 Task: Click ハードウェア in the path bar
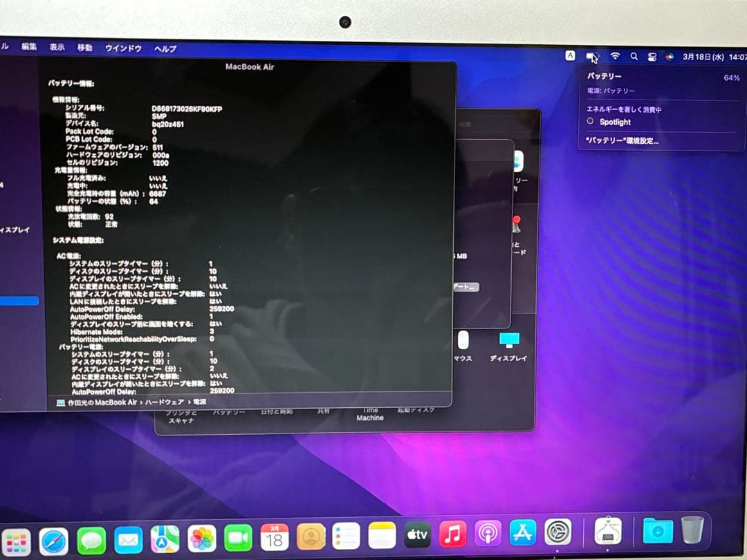pyautogui.click(x=165, y=402)
